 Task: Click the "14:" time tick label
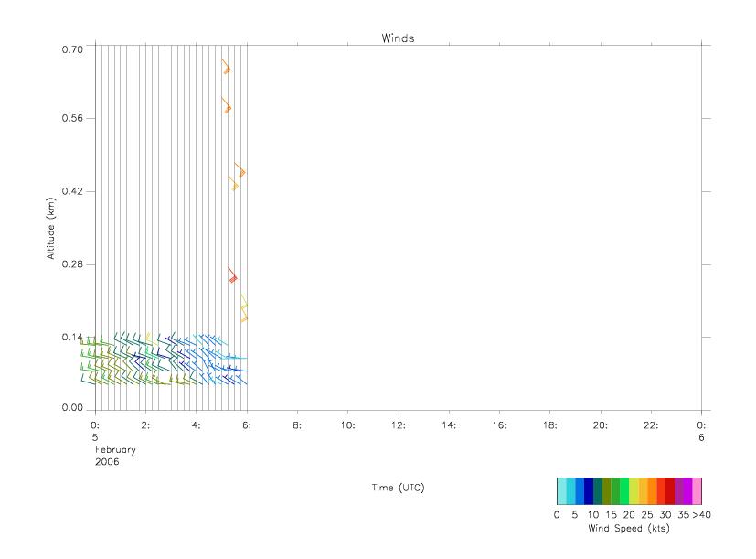point(449,425)
